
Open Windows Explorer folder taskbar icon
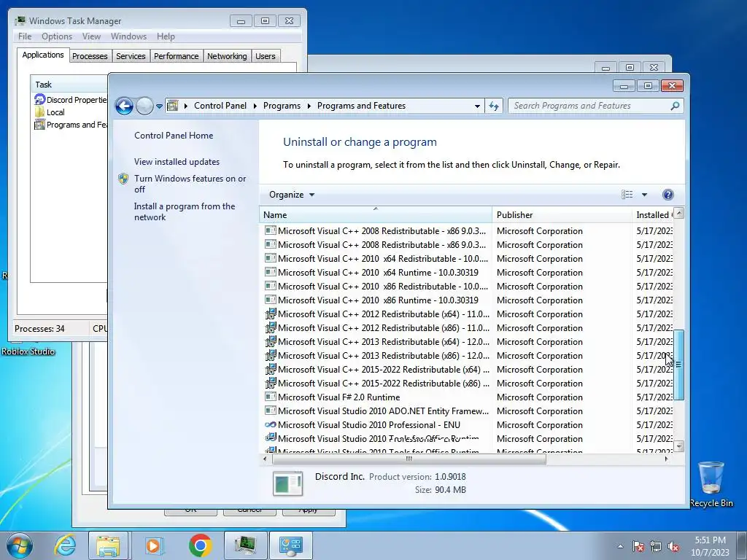coord(108,545)
